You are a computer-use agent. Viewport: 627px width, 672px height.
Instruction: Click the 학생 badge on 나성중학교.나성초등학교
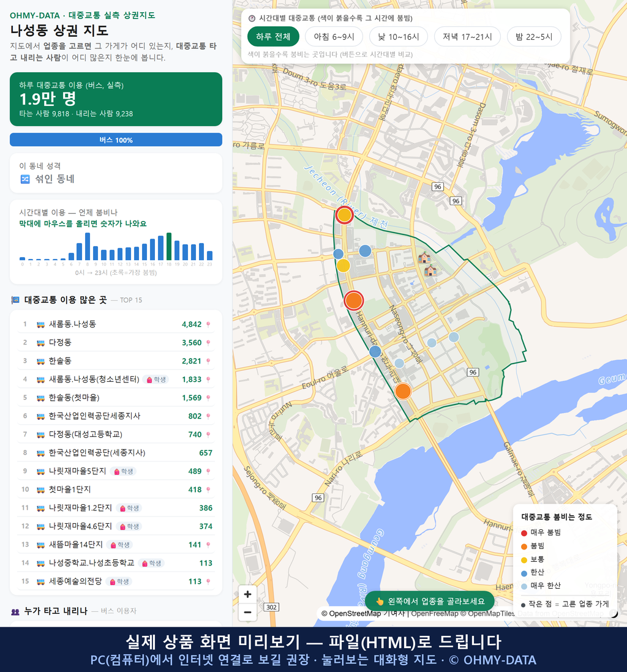152,563
